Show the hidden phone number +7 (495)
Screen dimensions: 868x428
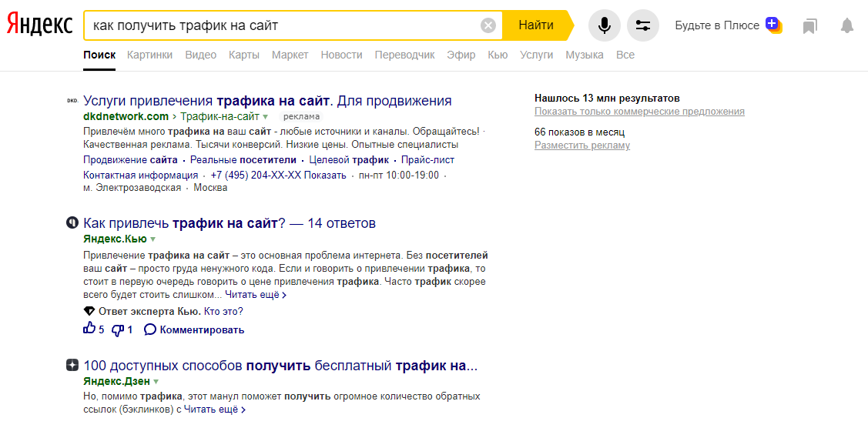(x=279, y=176)
